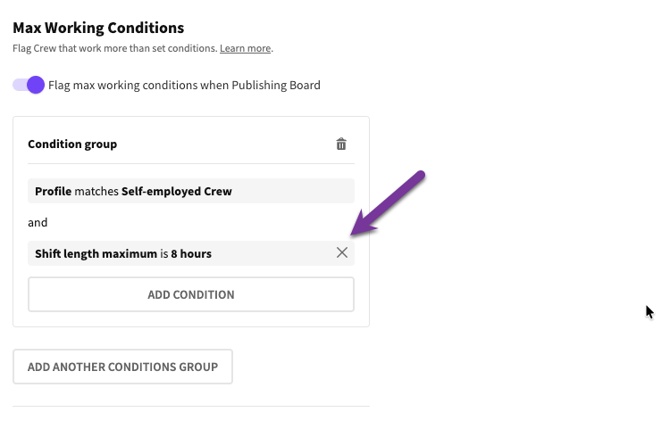Click the 8 hours value
The width and height of the screenshot is (670, 429).
pos(190,254)
